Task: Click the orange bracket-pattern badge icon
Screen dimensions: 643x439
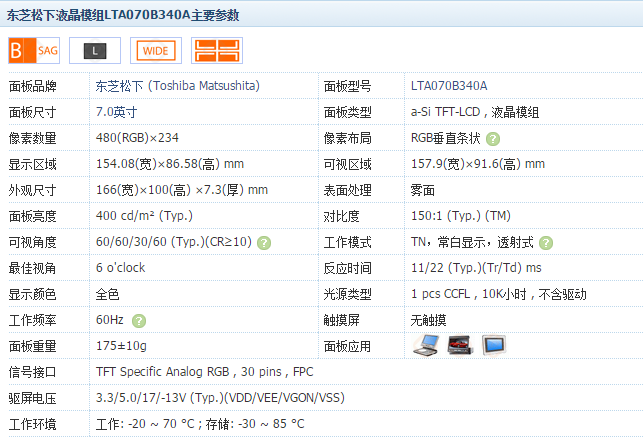Action: click(217, 50)
